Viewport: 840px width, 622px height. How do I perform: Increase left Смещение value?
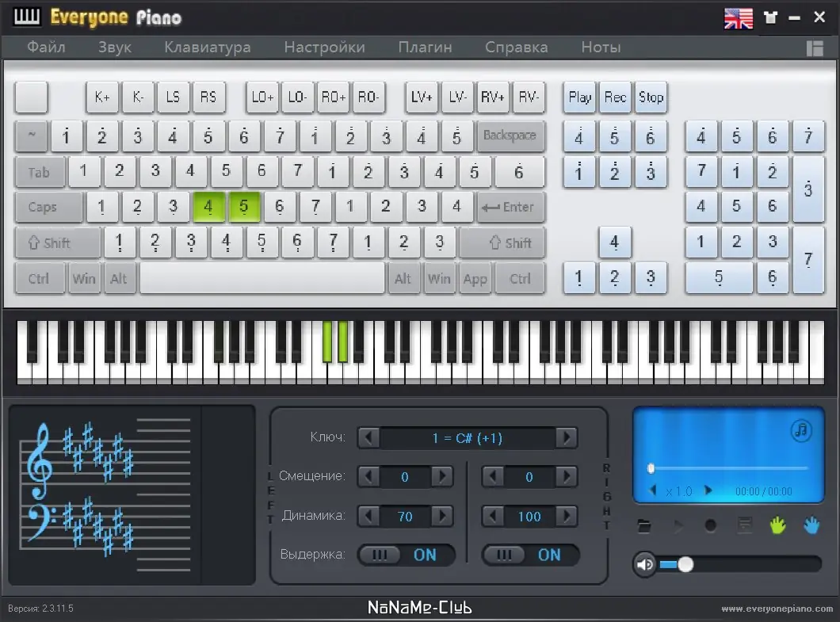click(x=442, y=477)
